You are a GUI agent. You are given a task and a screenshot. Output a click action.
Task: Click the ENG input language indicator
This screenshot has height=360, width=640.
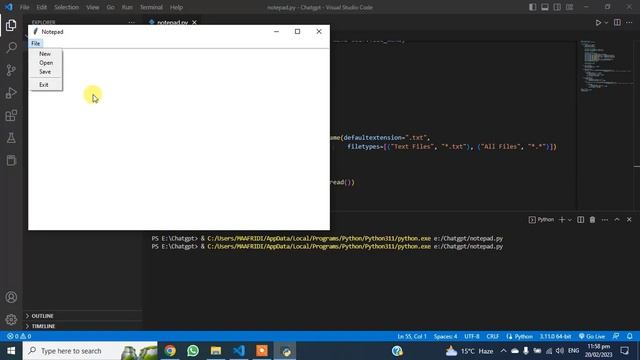pos(573,351)
